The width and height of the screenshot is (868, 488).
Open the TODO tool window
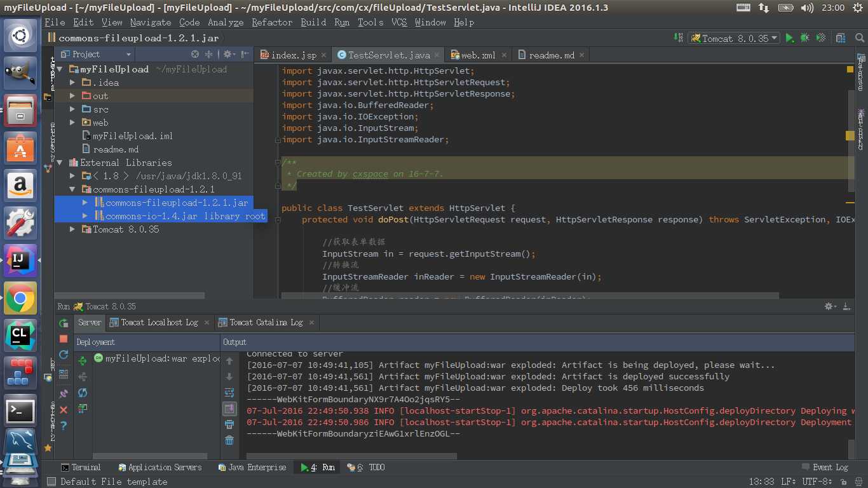pyautogui.click(x=366, y=467)
